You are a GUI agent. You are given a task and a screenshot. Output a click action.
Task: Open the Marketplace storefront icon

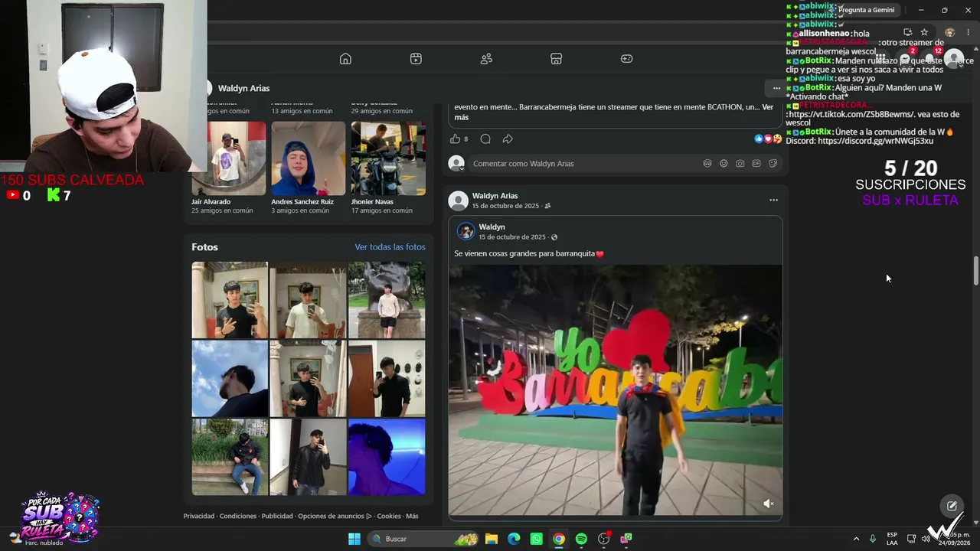pos(557,59)
